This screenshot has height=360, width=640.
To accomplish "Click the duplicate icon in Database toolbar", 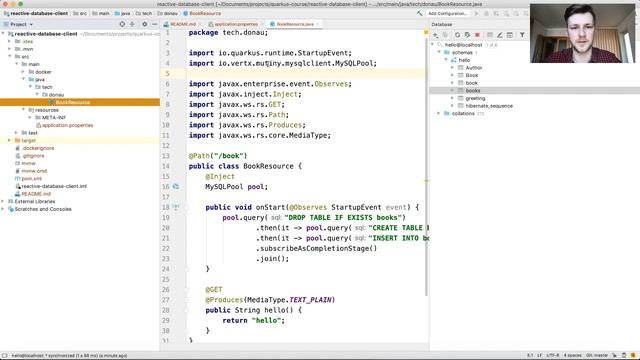I will (445, 35).
